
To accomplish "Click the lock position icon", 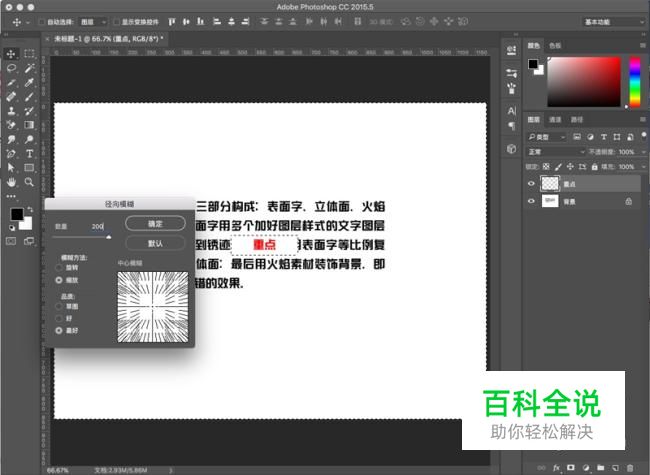I will [x=570, y=167].
